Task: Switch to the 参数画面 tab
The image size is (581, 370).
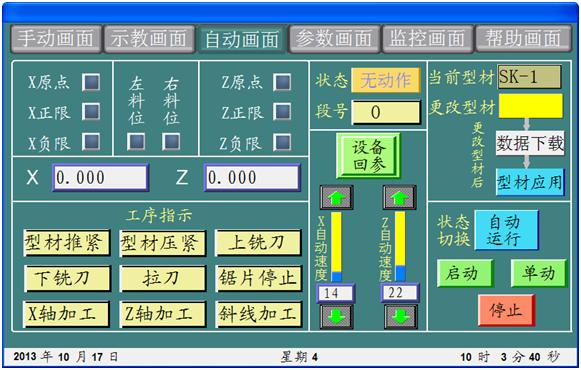Action: pyautogui.click(x=334, y=39)
